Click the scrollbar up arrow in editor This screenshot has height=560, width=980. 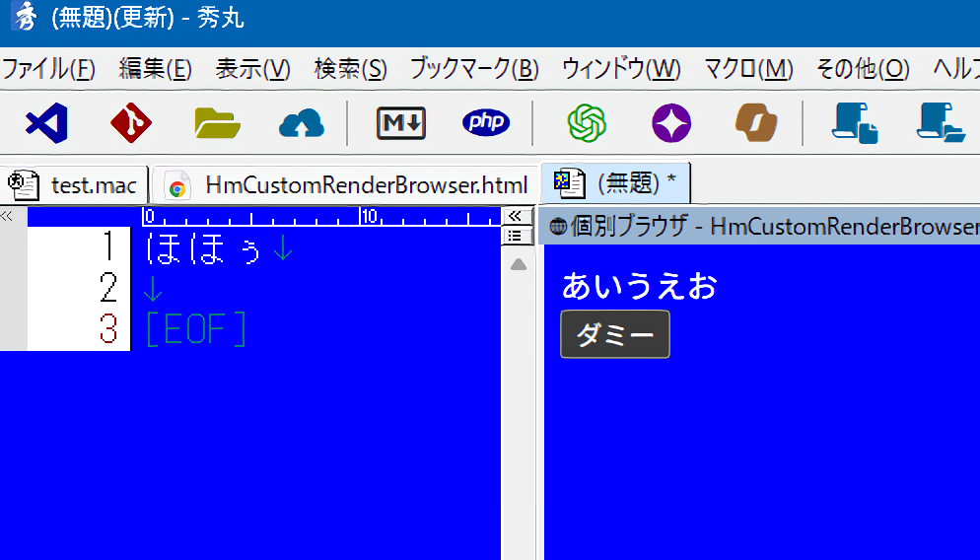(x=518, y=264)
